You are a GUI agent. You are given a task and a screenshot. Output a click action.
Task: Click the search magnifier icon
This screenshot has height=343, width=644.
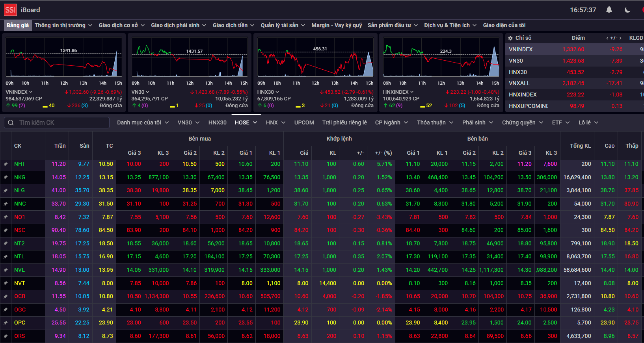pos(11,122)
